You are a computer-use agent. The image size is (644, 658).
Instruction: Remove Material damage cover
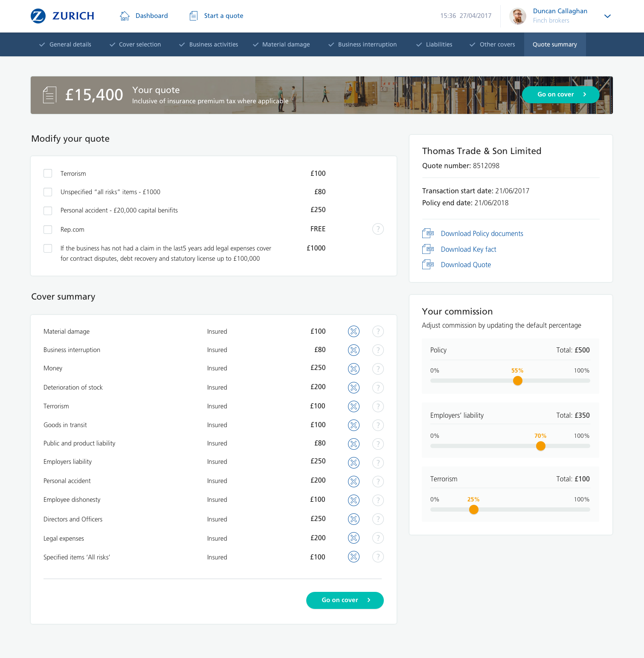tap(354, 331)
